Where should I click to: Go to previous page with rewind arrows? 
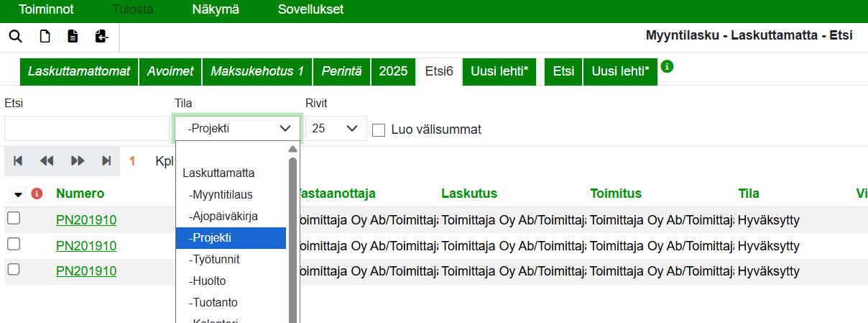47,161
